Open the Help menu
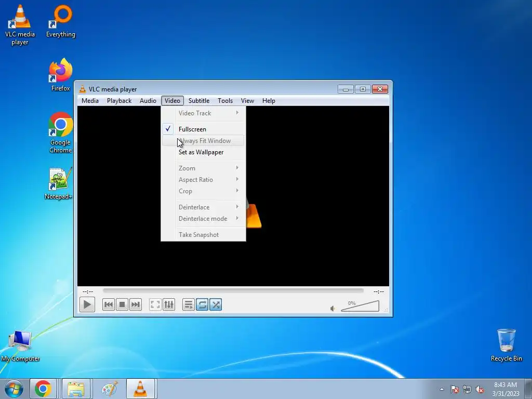532x399 pixels. click(x=269, y=101)
